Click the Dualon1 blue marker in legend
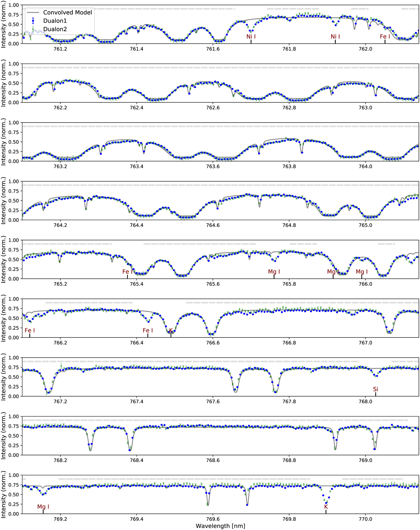Viewport: 420px width, 530px height. 33,21
